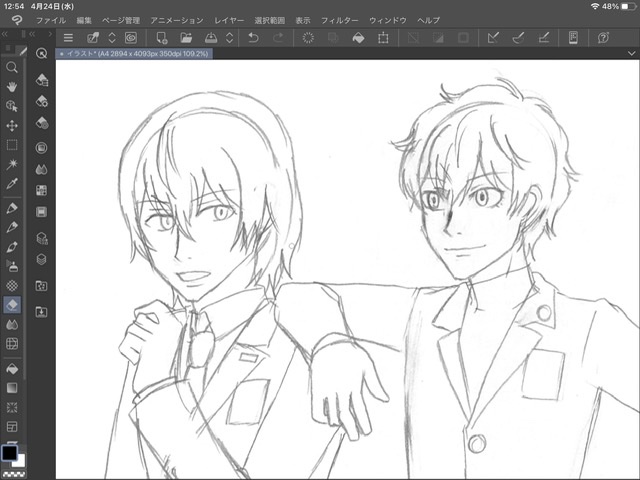Screen dimensions: 640x480
Task: Select the Eyedropper tool
Action: (x=12, y=184)
